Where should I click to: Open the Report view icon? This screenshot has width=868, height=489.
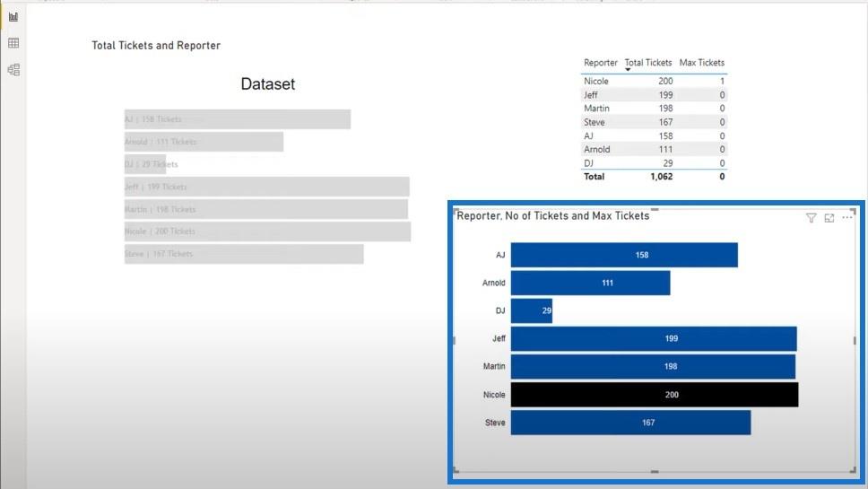pos(13,17)
